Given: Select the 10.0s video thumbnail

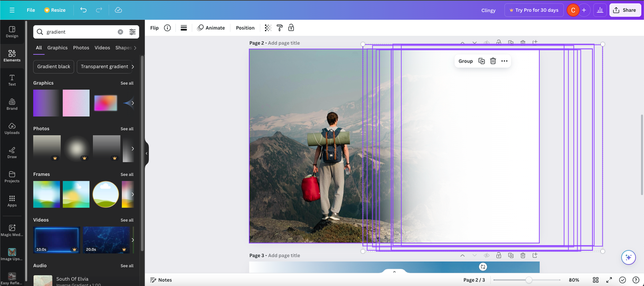Looking at the screenshot, I should (57, 240).
